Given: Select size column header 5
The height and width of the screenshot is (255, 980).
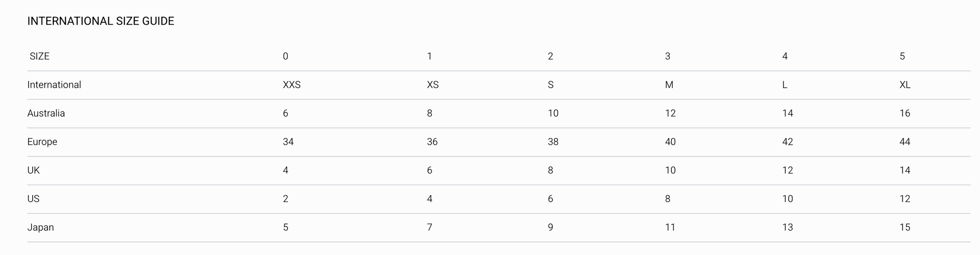Looking at the screenshot, I should tap(902, 56).
